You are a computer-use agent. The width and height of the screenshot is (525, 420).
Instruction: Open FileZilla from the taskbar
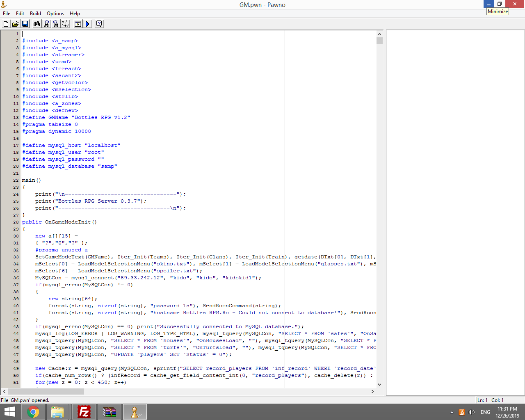[84, 412]
